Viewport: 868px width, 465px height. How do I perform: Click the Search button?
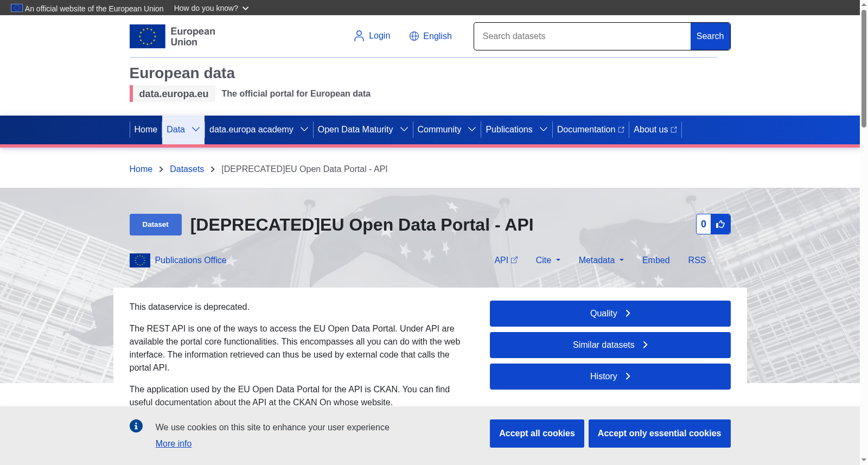click(710, 36)
